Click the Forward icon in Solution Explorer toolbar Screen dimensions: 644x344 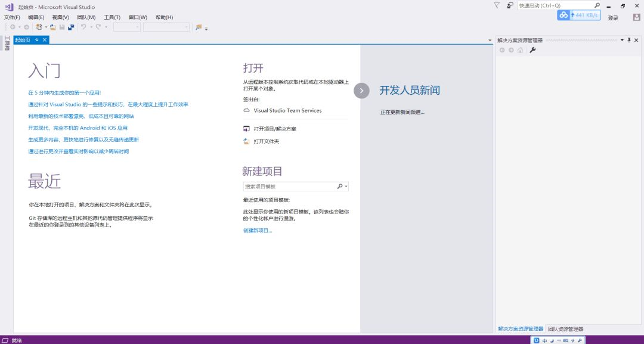click(511, 50)
